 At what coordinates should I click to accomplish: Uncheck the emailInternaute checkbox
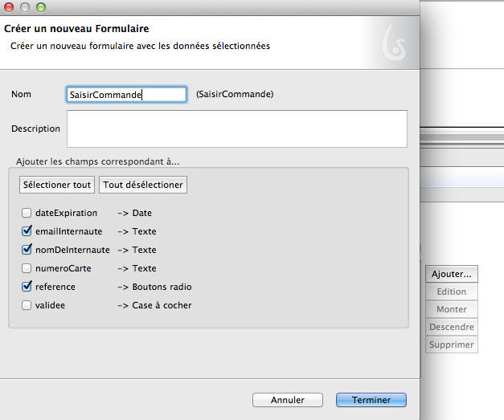click(27, 232)
